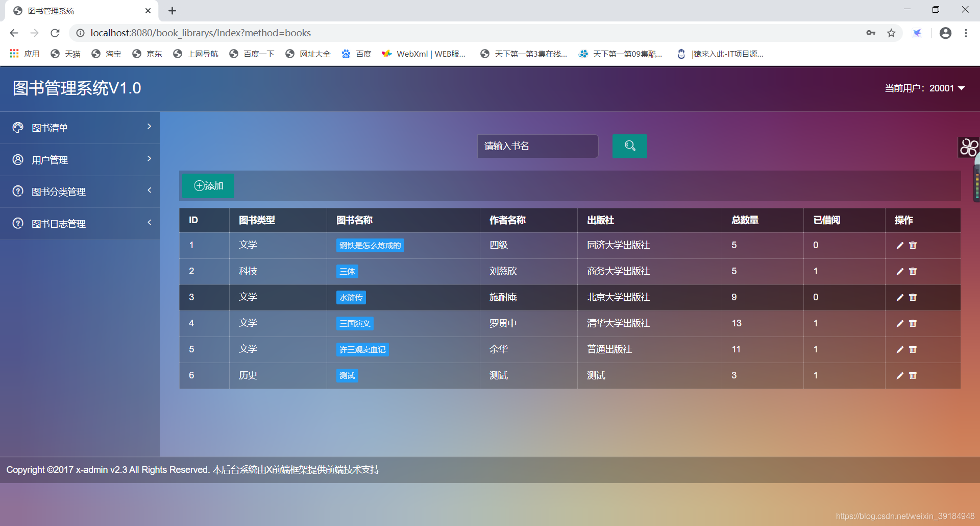Expand the 图书分类管理 chevron

pos(149,190)
